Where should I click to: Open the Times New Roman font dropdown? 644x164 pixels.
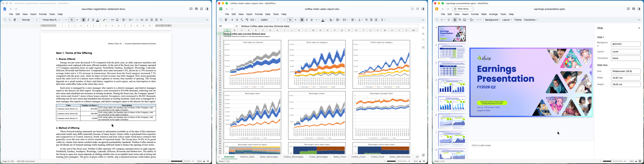(x=51, y=20)
